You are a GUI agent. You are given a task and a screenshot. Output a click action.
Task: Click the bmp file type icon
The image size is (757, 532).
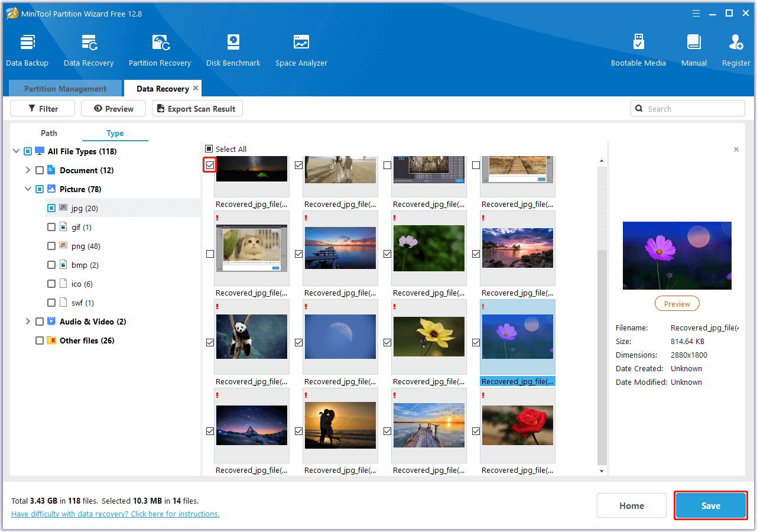click(63, 265)
